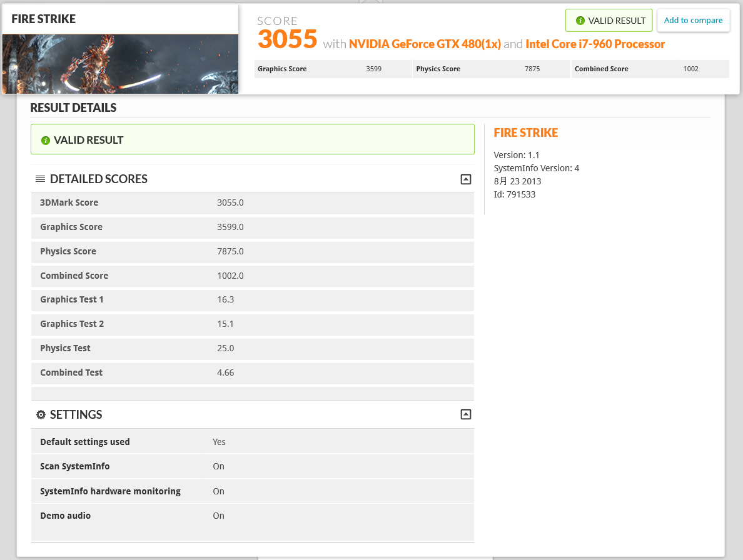Click the green info icon in header badge

[580, 21]
